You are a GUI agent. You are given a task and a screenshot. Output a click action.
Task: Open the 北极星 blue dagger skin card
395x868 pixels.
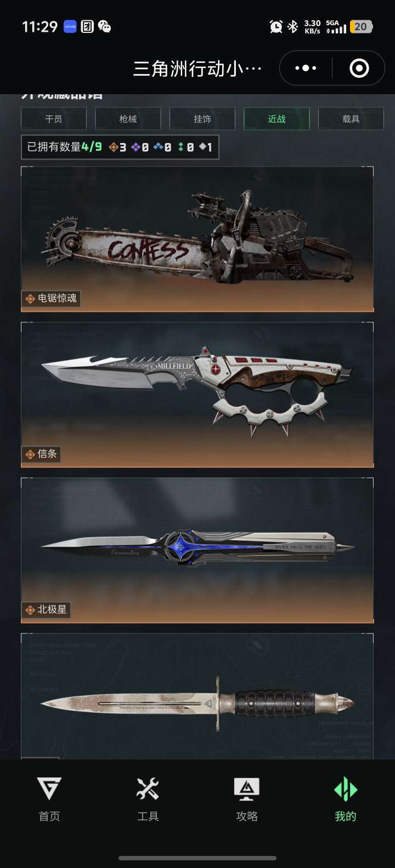point(198,550)
